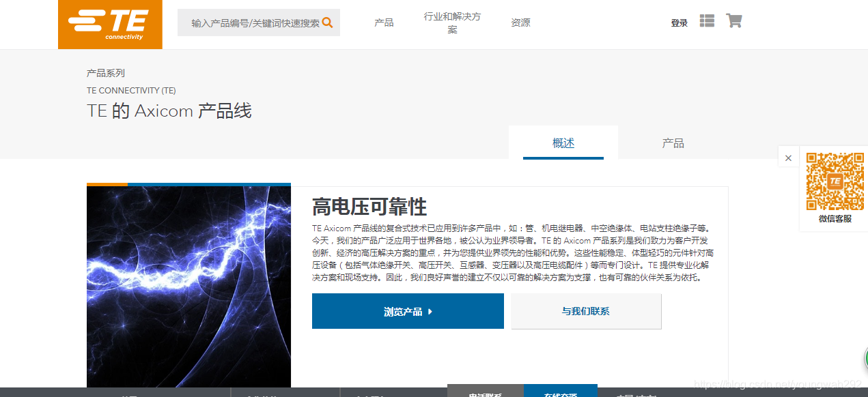Close the WeChat QR code panel

click(x=788, y=158)
